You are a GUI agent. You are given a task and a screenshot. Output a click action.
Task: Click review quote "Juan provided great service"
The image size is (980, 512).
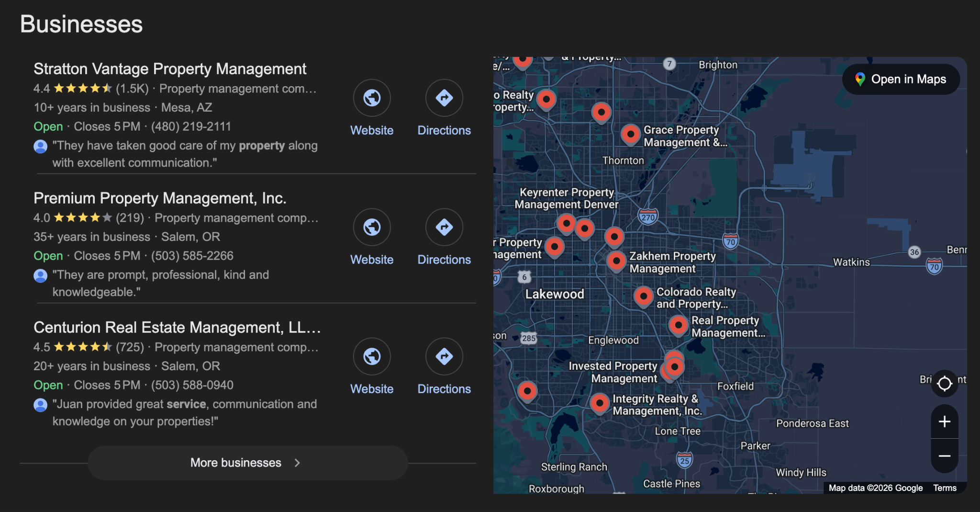(185, 413)
